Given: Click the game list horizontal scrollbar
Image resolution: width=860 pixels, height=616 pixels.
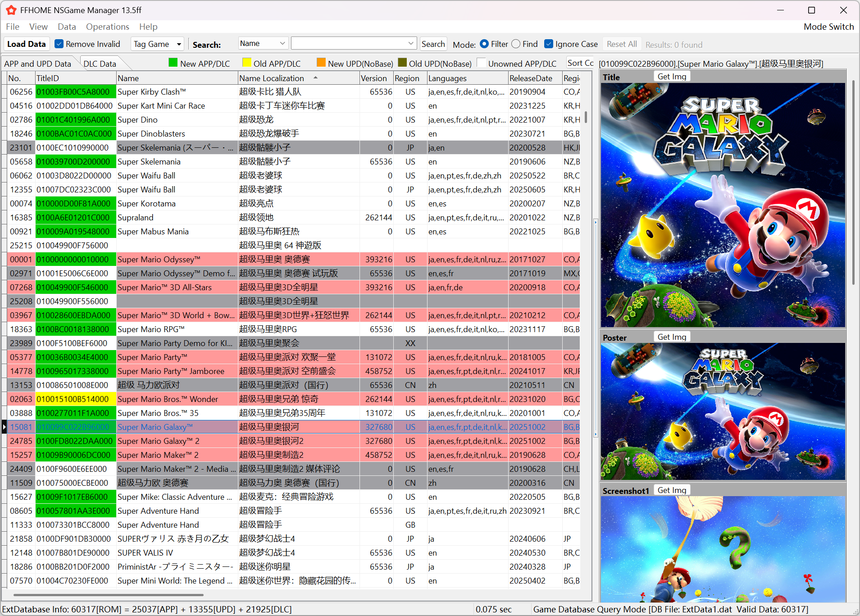Looking at the screenshot, I should pyautogui.click(x=109, y=594).
